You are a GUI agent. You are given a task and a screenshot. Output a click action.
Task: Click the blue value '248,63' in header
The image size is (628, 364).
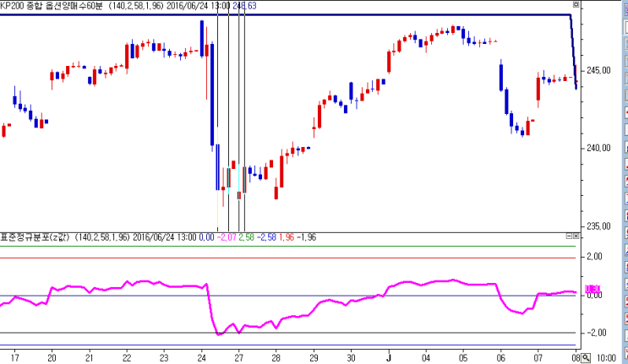click(244, 6)
